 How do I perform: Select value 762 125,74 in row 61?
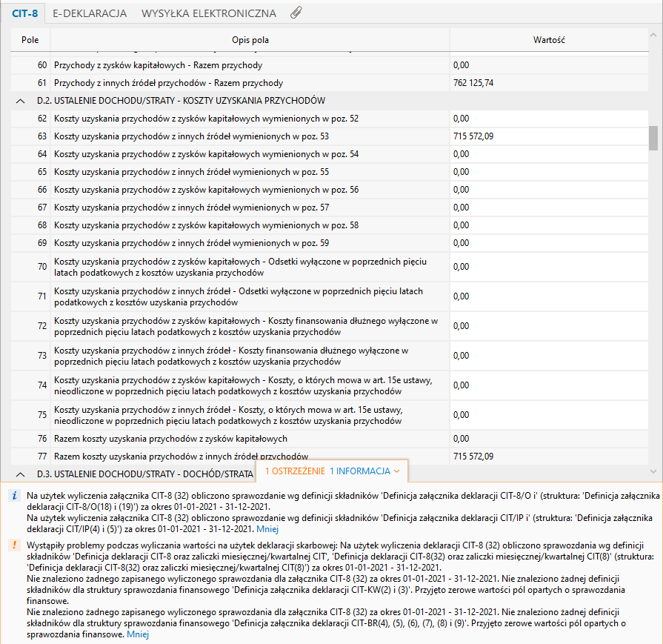tap(548, 83)
